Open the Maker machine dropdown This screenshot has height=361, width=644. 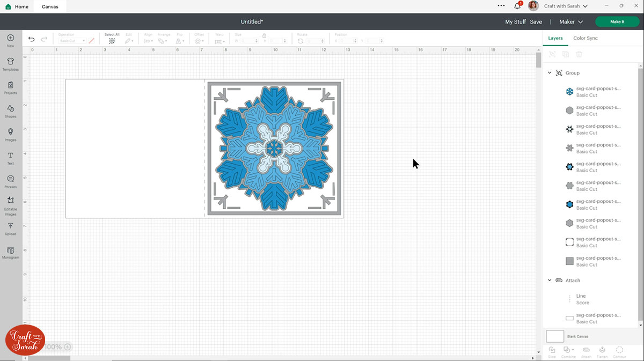click(x=571, y=22)
